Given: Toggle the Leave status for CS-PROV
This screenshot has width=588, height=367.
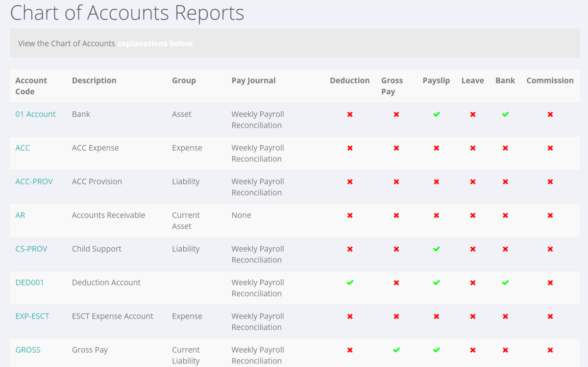Looking at the screenshot, I should click(x=472, y=249).
